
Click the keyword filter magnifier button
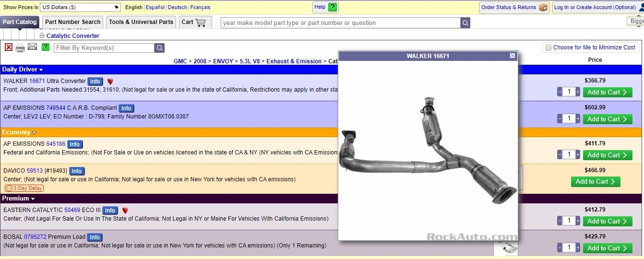coord(159,48)
